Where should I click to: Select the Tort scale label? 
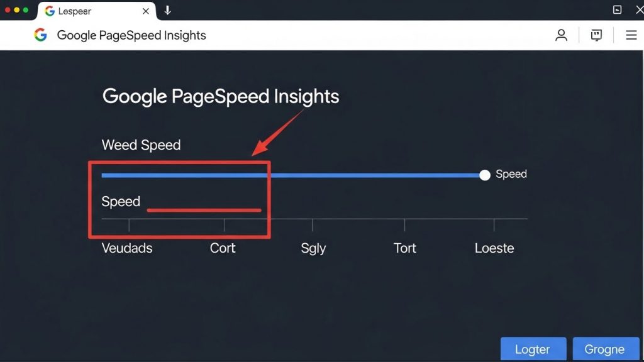point(405,248)
